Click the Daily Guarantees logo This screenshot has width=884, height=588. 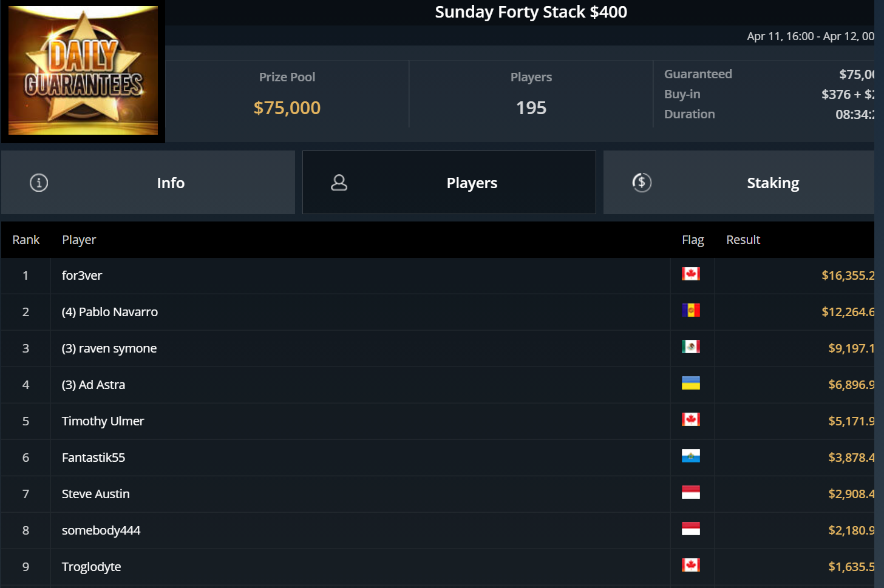[x=83, y=70]
